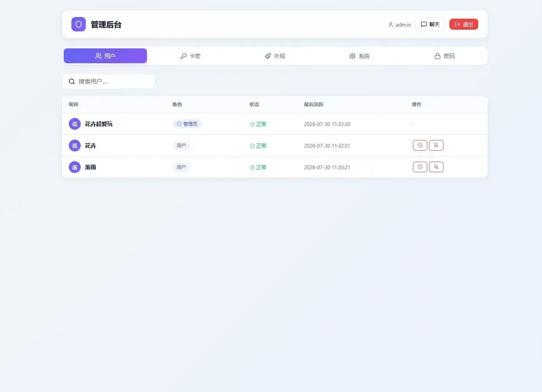
Task: Click timestamp 2026-07-30 11:32:30
Action: [x=327, y=124]
